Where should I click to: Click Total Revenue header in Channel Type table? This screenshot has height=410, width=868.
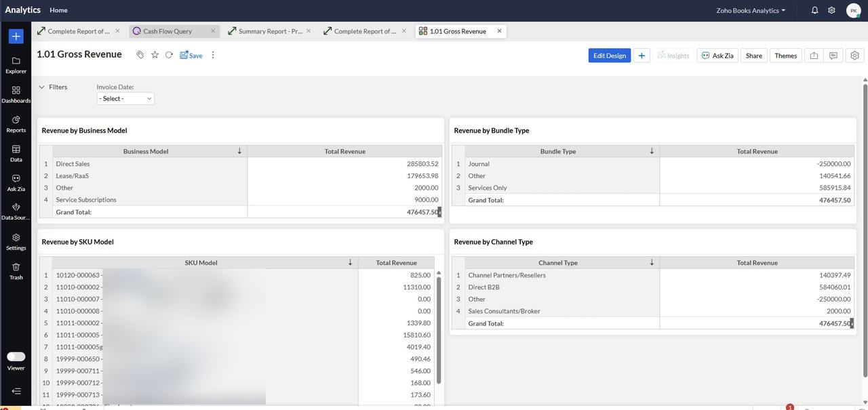coord(757,262)
